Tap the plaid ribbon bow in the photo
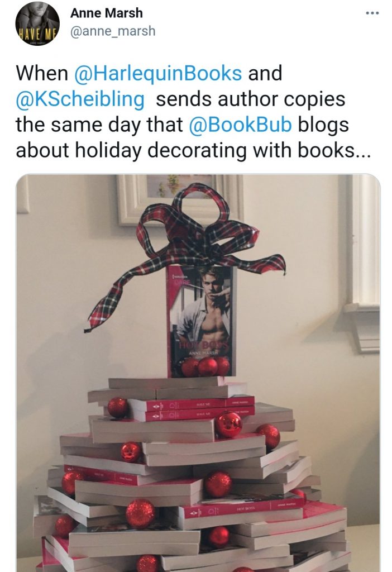 (186, 252)
